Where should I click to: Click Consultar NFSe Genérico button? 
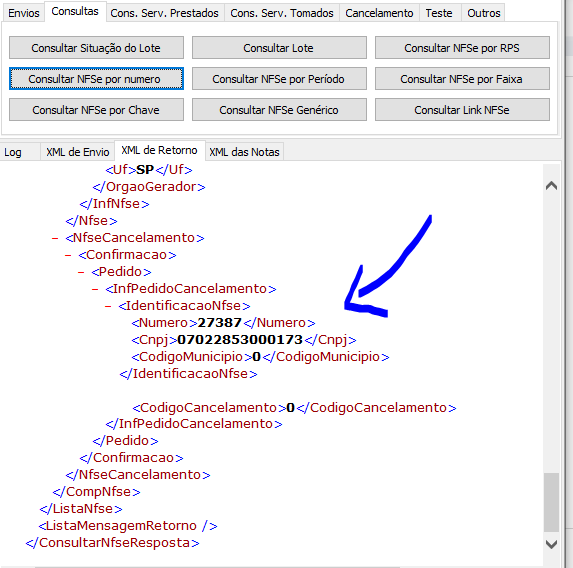279,110
